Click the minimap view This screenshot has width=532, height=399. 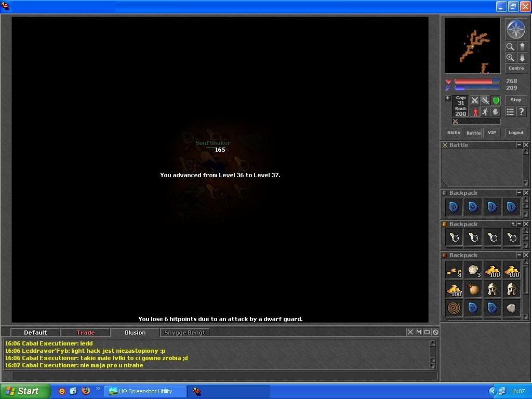(472, 46)
